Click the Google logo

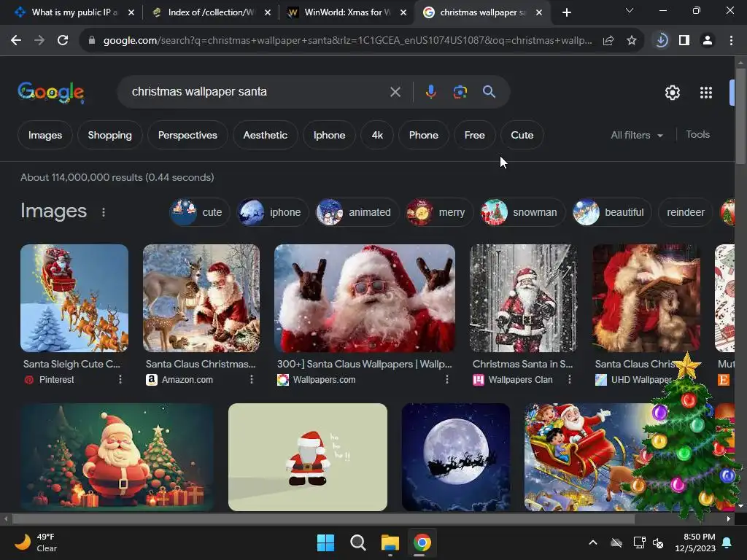(51, 93)
